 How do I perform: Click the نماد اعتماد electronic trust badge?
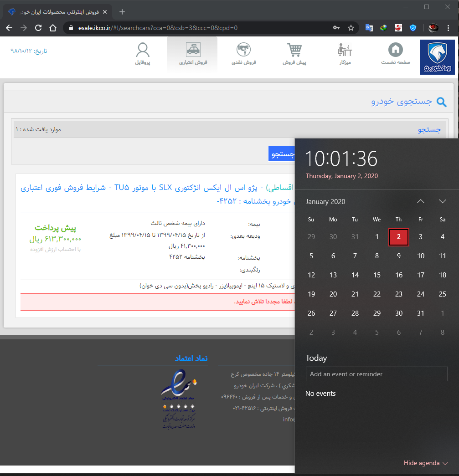pos(179,398)
